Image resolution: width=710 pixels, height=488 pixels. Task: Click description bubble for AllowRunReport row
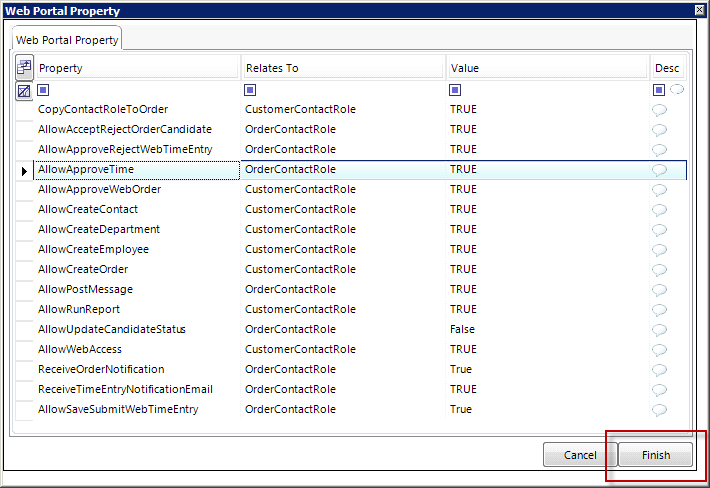tap(659, 309)
